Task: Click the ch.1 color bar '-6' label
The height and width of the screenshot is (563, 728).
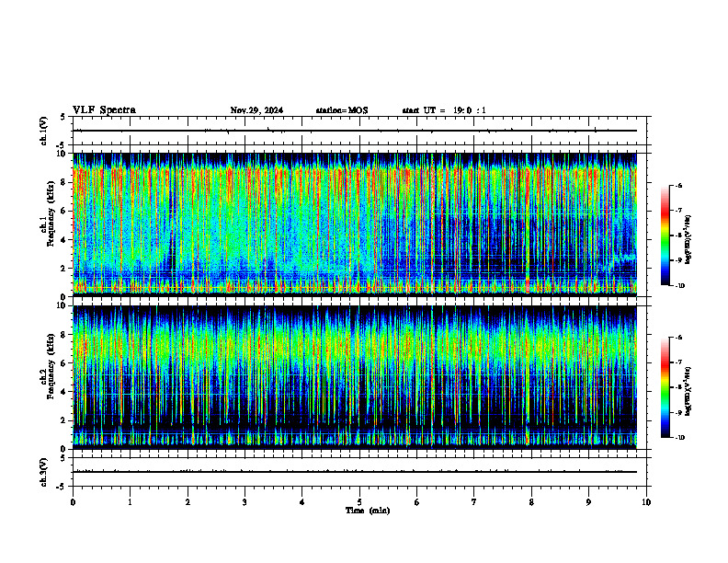Action: coord(678,186)
